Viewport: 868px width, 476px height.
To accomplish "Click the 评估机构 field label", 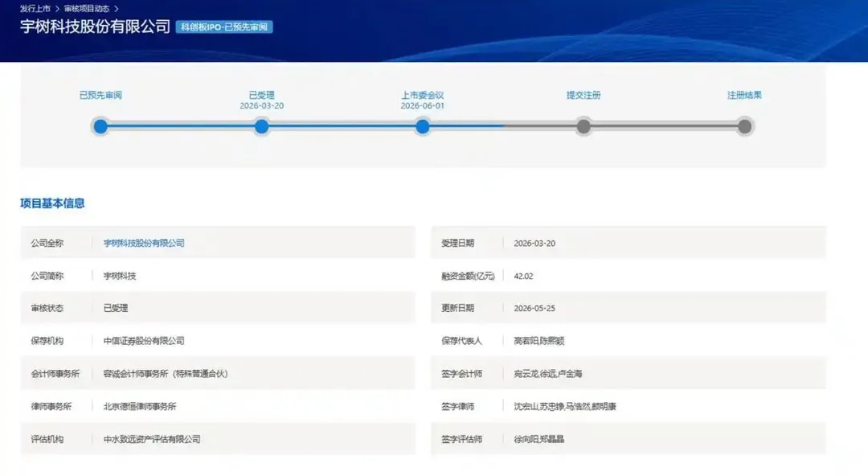I will tap(47, 439).
